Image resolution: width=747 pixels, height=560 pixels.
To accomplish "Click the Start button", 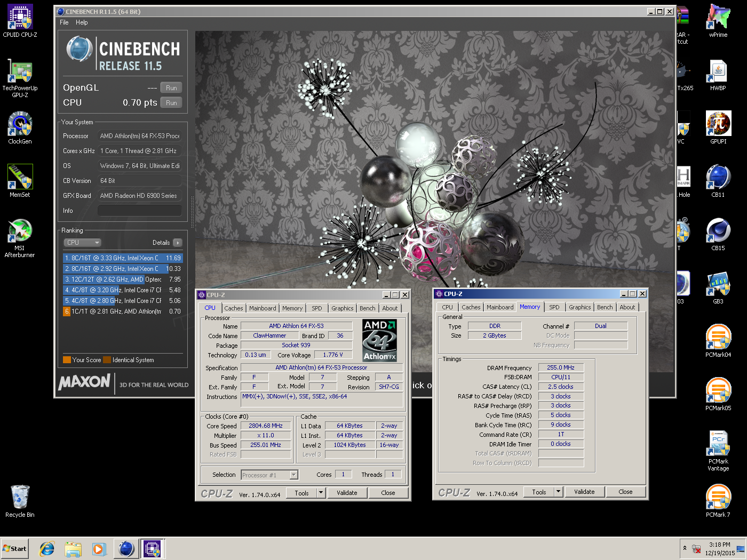I will [x=15, y=548].
